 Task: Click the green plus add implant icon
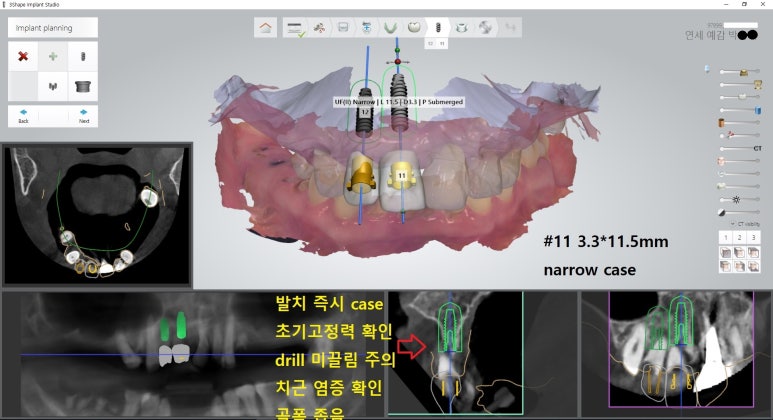[53, 56]
